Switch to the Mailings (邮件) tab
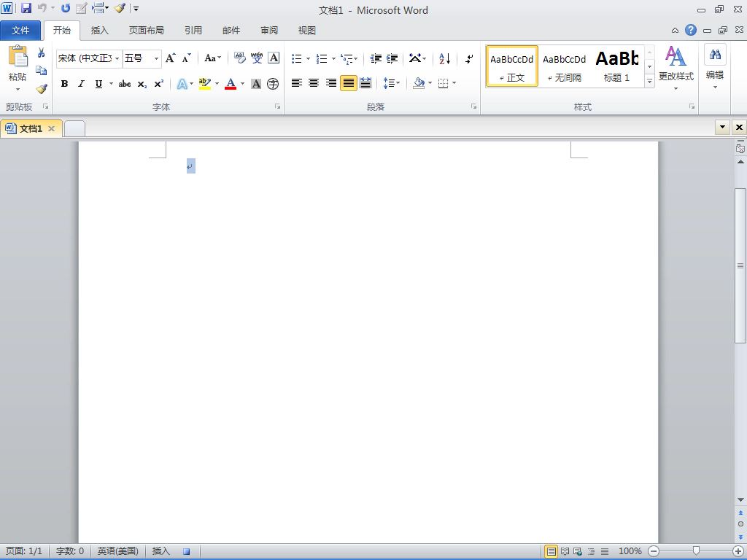 tap(231, 31)
